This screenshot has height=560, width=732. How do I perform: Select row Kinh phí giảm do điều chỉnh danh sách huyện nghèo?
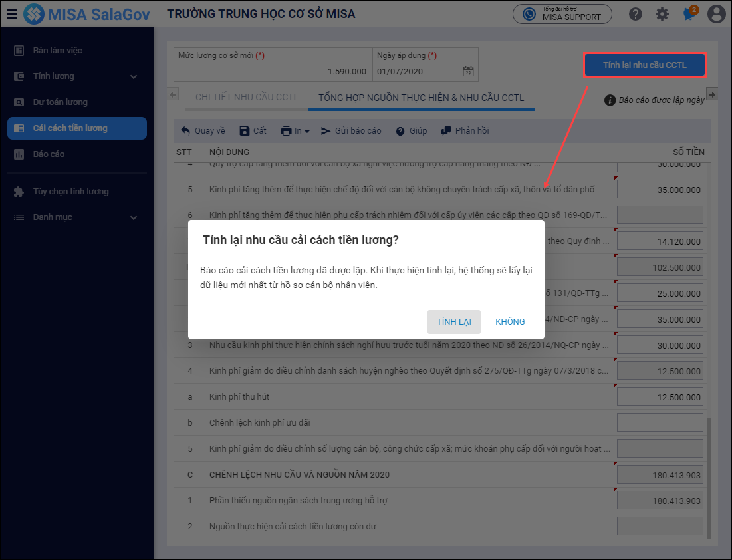439,371
